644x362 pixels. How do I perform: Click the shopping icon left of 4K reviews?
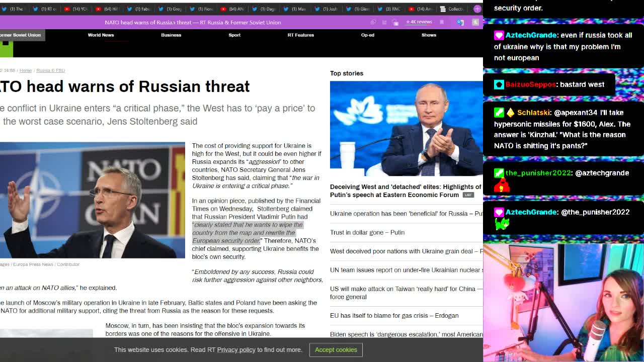pyautogui.click(x=395, y=22)
